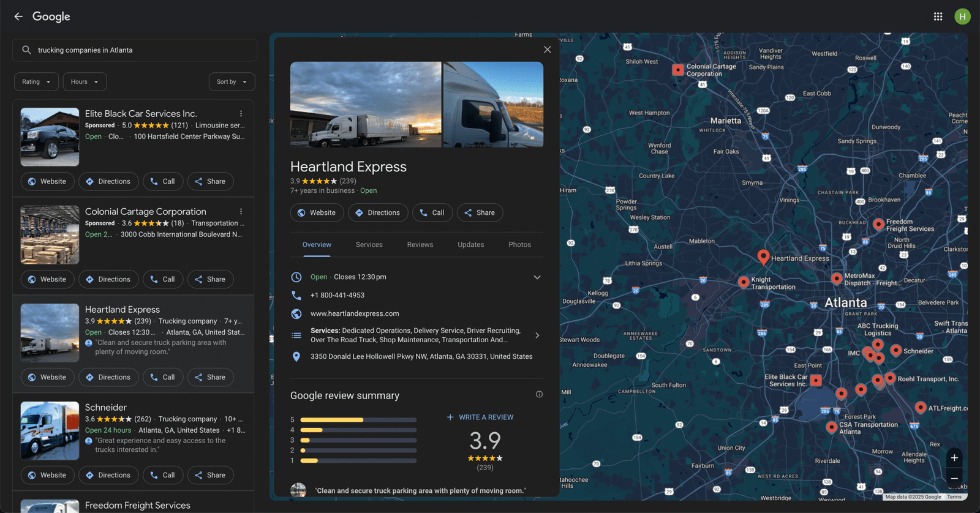Viewport: 980px width, 513px height.
Task: Open the Heartland Express white truck cab photo
Action: coord(493,105)
